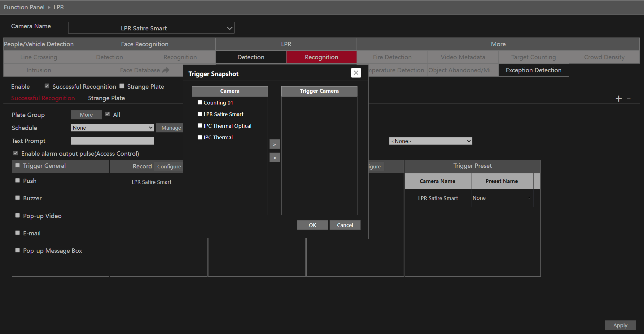Check the Counting 01 camera checkbox

click(x=200, y=102)
